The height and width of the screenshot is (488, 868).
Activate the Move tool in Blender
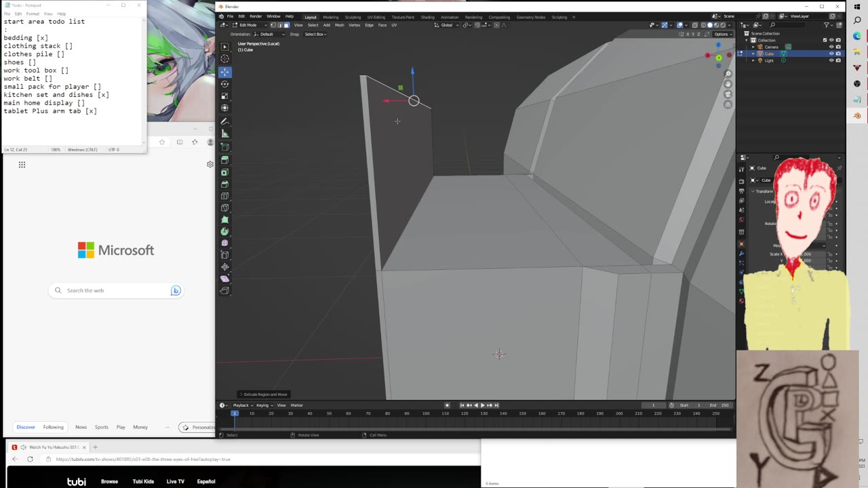pyautogui.click(x=224, y=72)
